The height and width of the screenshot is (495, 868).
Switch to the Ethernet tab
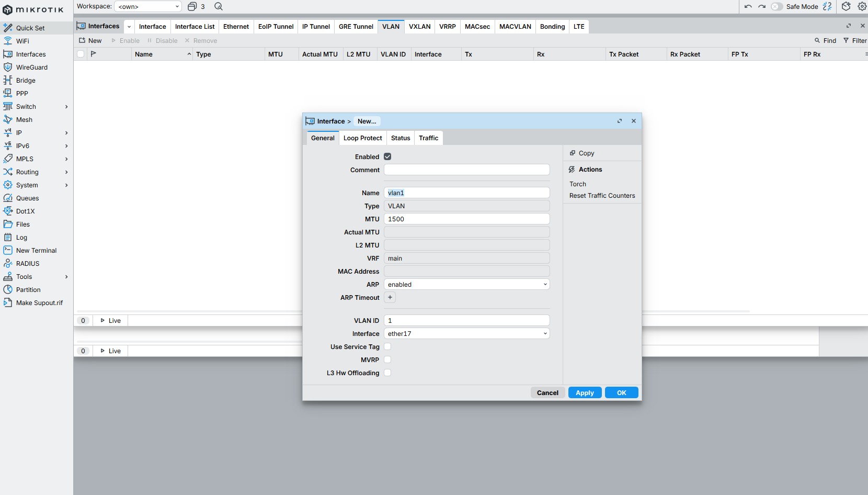(236, 26)
